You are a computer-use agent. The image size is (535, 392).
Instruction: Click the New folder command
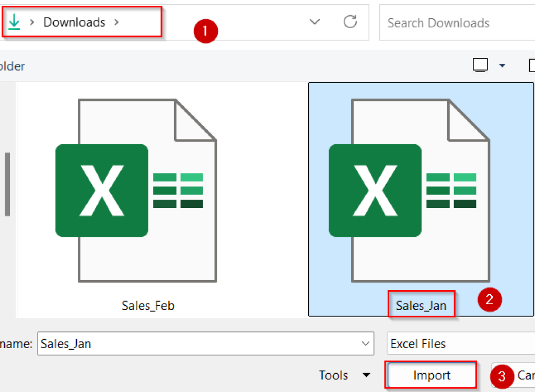pos(13,66)
